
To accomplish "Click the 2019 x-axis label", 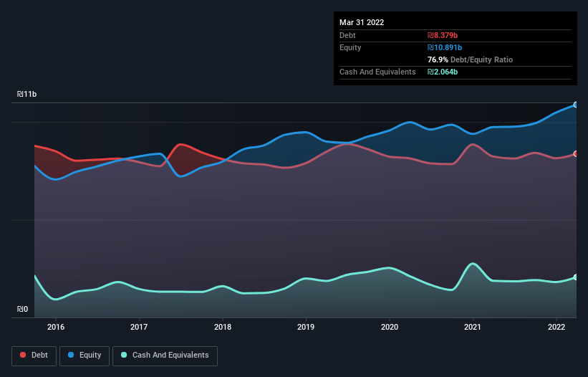I will coord(306,327).
